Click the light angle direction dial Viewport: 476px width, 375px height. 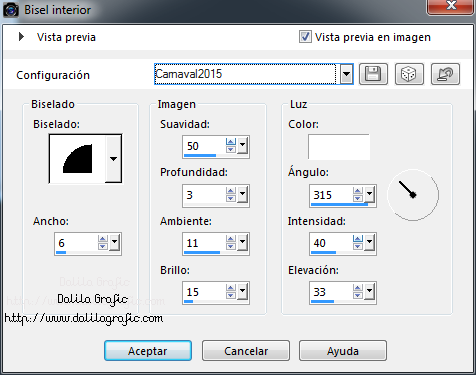(413, 195)
